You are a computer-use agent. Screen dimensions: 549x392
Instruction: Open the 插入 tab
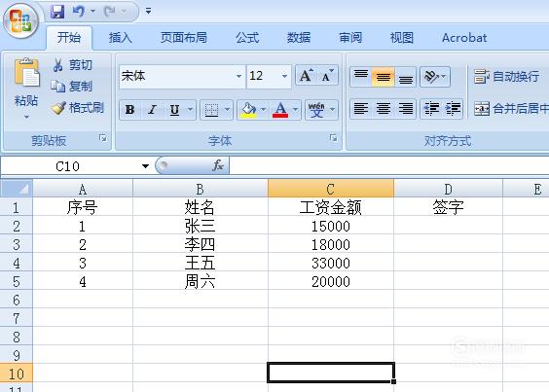click(120, 37)
